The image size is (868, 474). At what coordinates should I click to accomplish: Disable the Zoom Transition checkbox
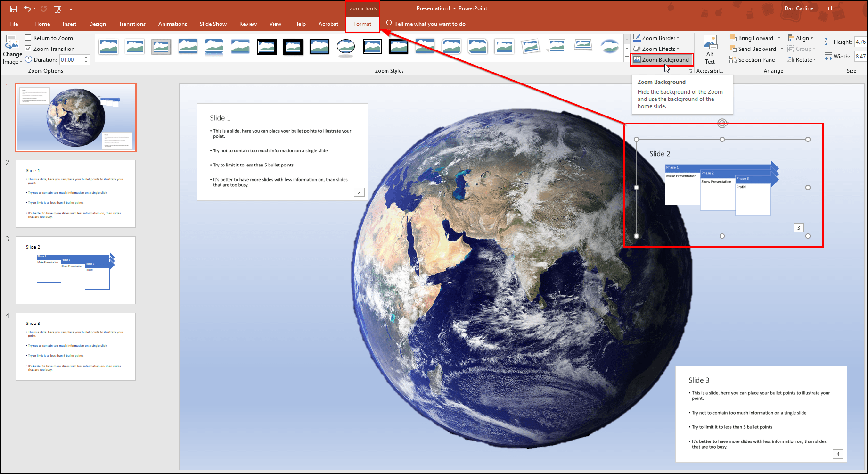(29, 49)
